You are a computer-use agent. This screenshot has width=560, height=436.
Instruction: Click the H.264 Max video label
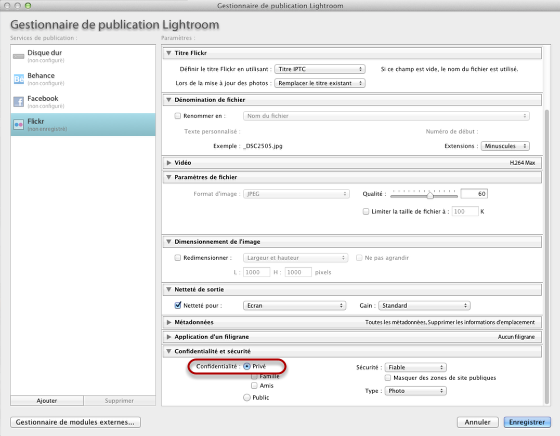click(x=522, y=162)
